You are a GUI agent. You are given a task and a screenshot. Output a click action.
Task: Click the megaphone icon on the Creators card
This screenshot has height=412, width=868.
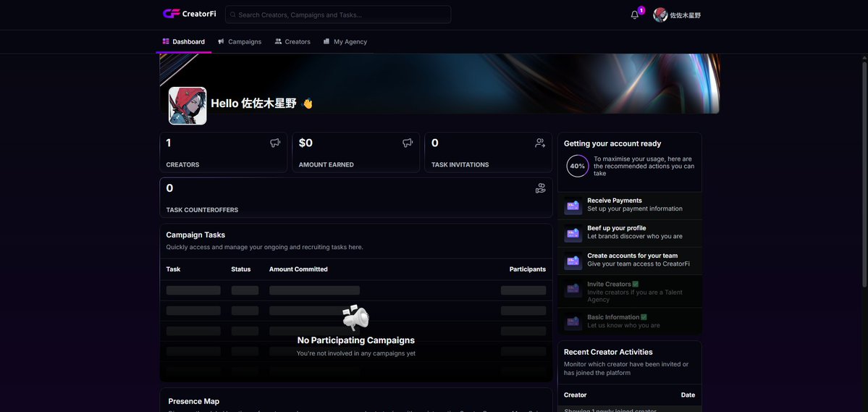pos(275,143)
